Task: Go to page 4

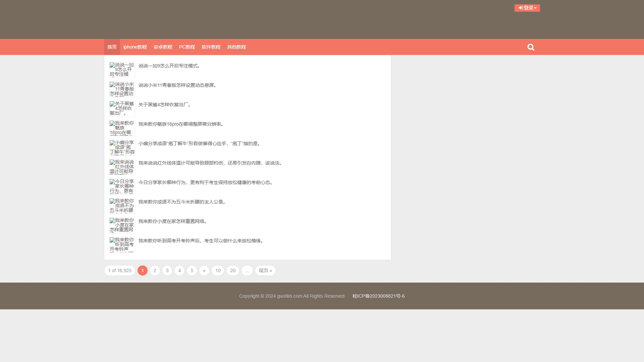Action: 179,270
